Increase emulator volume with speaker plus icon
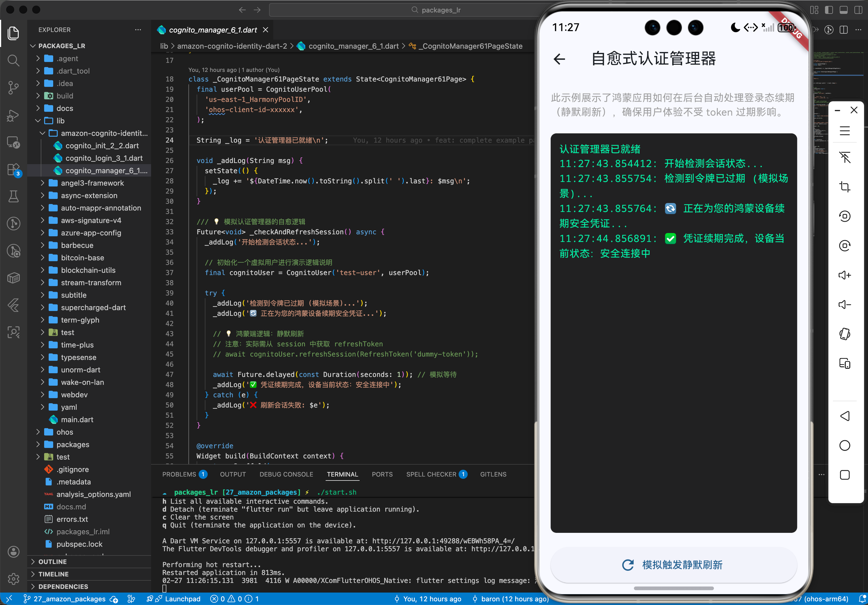 [845, 275]
